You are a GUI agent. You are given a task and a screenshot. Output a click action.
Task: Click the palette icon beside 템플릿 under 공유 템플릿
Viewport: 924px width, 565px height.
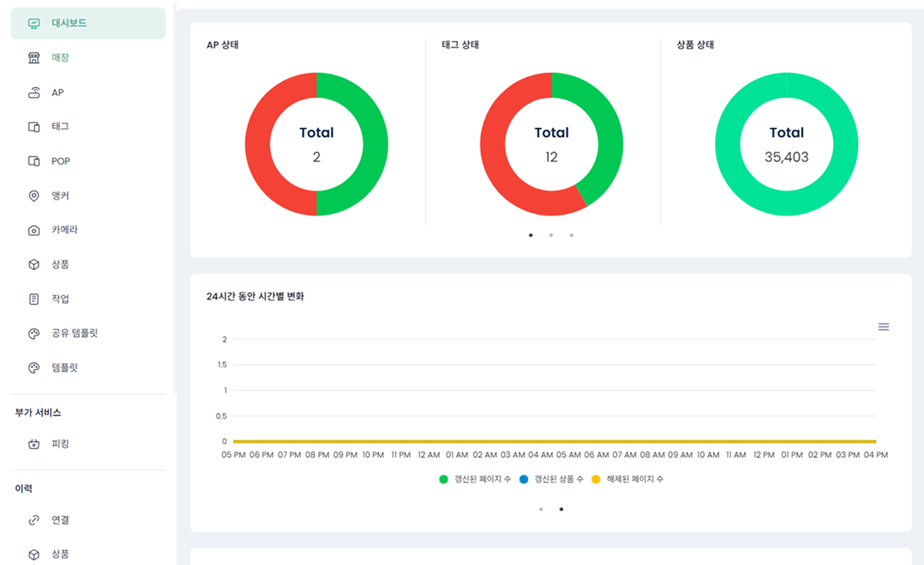point(34,368)
